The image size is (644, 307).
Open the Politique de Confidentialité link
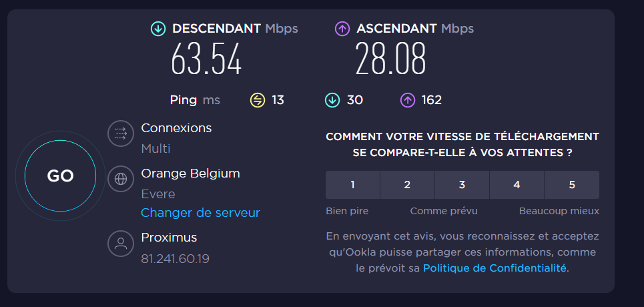[495, 268]
